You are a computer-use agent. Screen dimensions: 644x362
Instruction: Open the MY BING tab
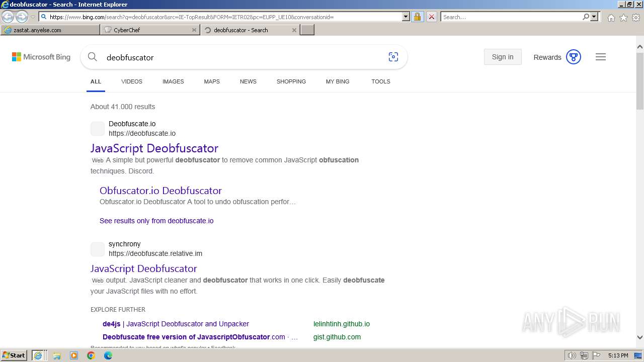pos(338,81)
